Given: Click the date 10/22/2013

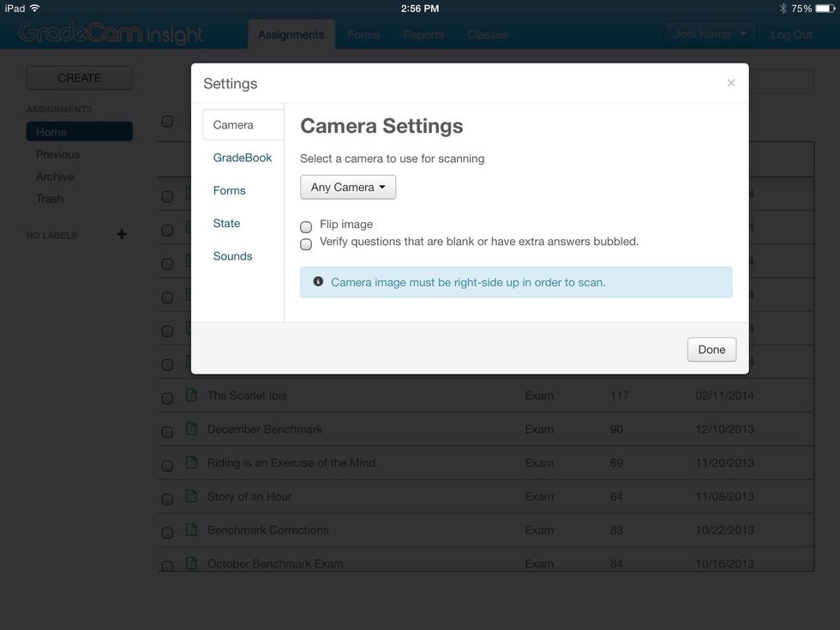Looking at the screenshot, I should click(724, 530).
